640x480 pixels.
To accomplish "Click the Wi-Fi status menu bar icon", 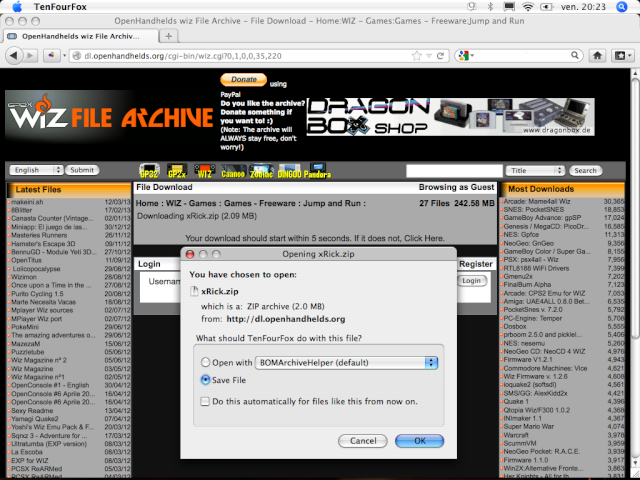I will (x=528, y=7).
